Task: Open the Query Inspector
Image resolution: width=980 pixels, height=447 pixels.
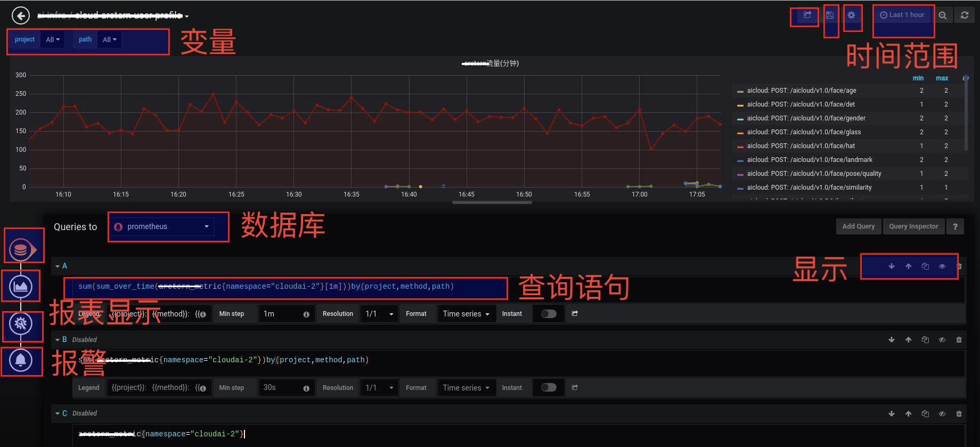Action: tap(913, 226)
